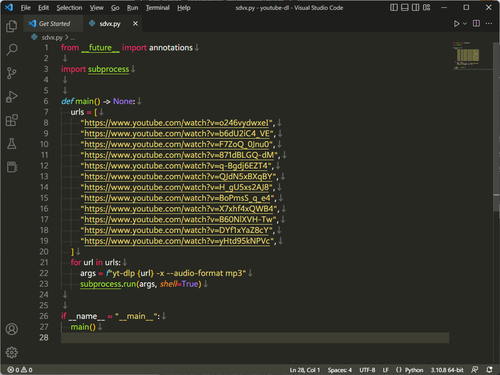Switch to the sdvx.py tab
This screenshot has width=500, height=375.
110,24
